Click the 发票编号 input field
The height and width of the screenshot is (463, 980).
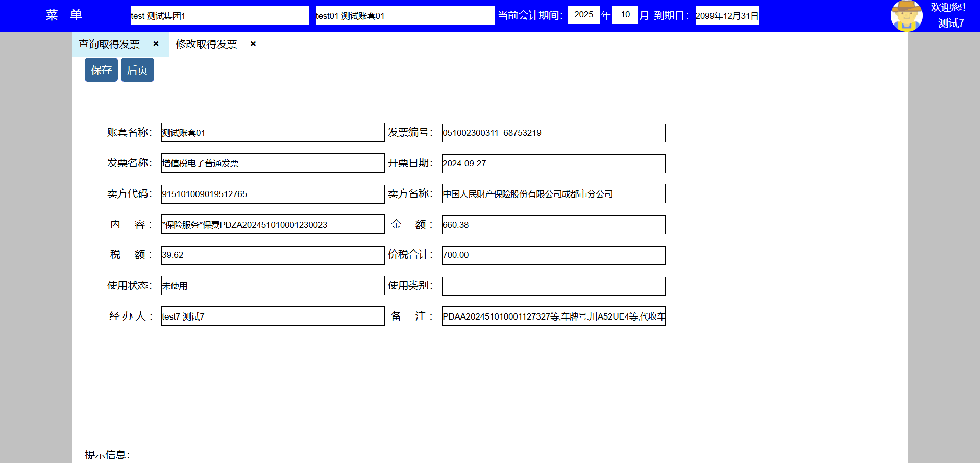[553, 133]
